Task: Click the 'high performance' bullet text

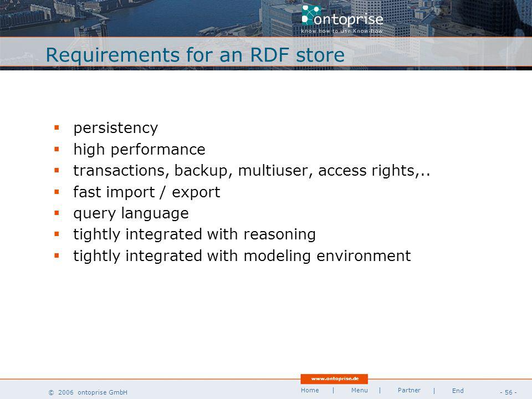Action: tap(140, 150)
